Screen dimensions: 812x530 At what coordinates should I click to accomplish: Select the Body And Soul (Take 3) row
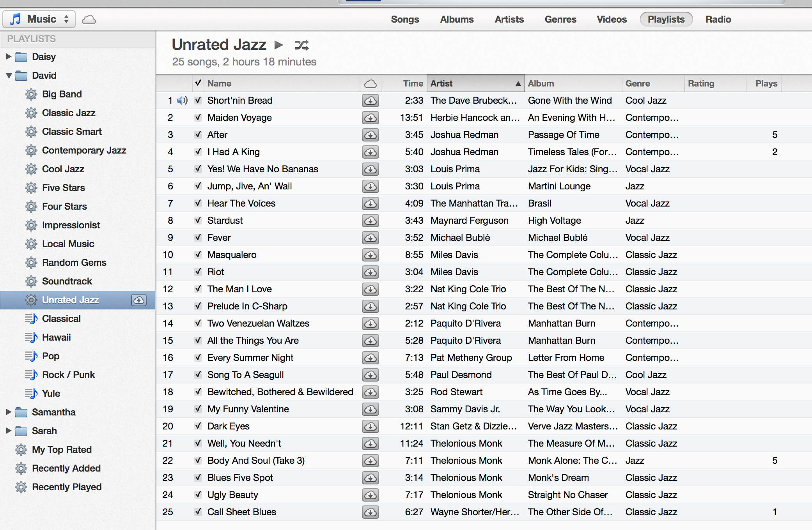pos(484,461)
